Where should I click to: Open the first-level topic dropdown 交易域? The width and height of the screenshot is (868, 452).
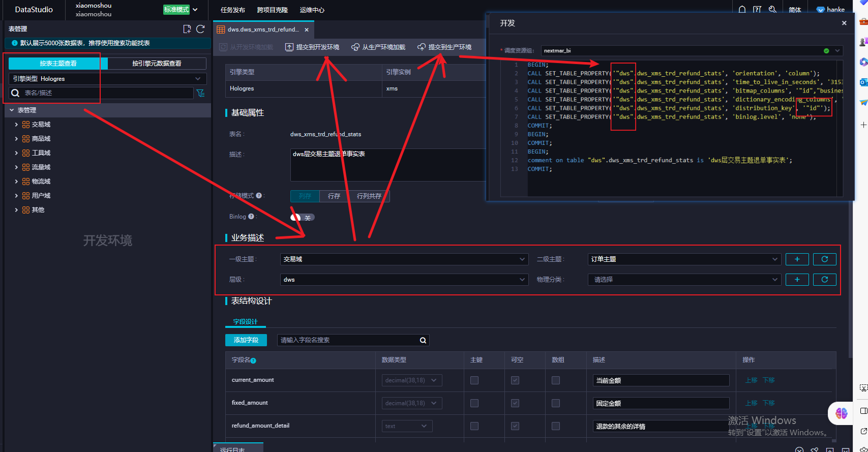point(404,259)
